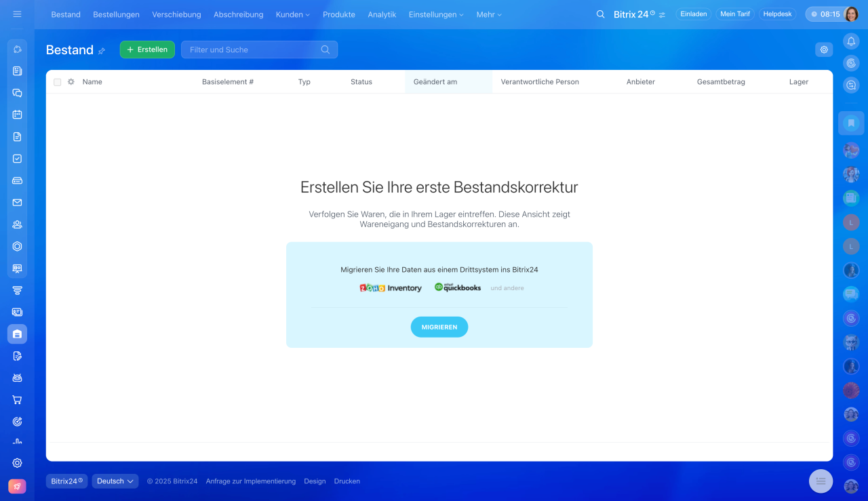Click the QuickBooks logo
The image size is (868, 501).
(x=458, y=287)
